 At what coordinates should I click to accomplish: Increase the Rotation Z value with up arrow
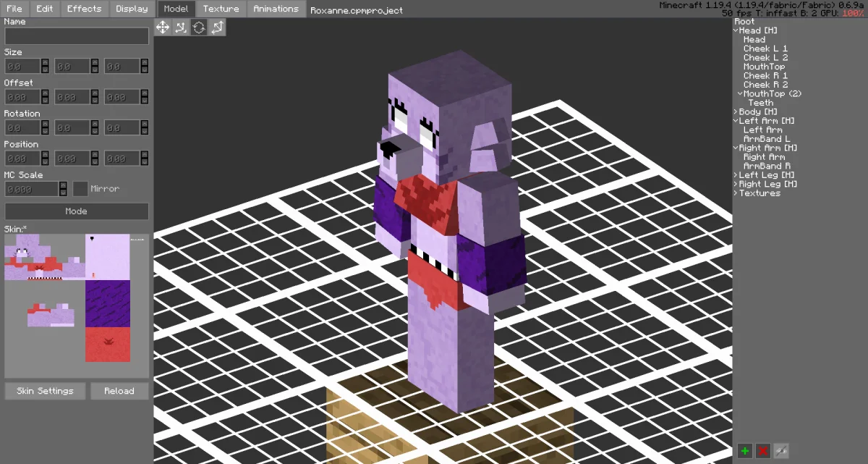[x=144, y=124]
